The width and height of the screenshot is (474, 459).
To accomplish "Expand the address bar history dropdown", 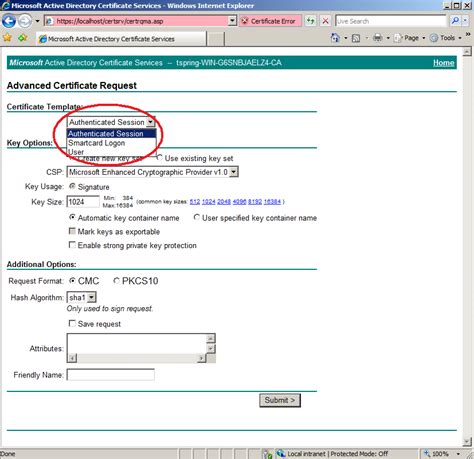I will coord(232,21).
